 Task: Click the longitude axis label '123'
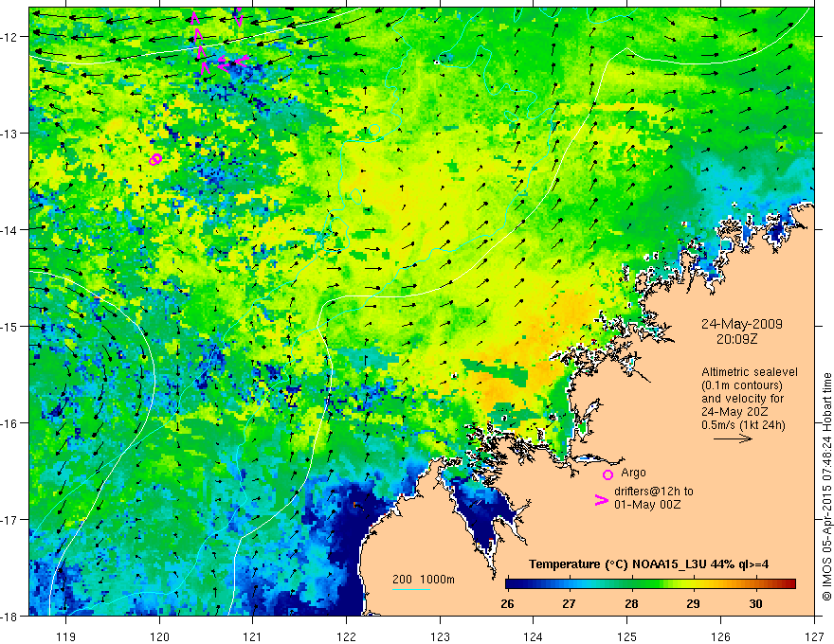(x=440, y=636)
